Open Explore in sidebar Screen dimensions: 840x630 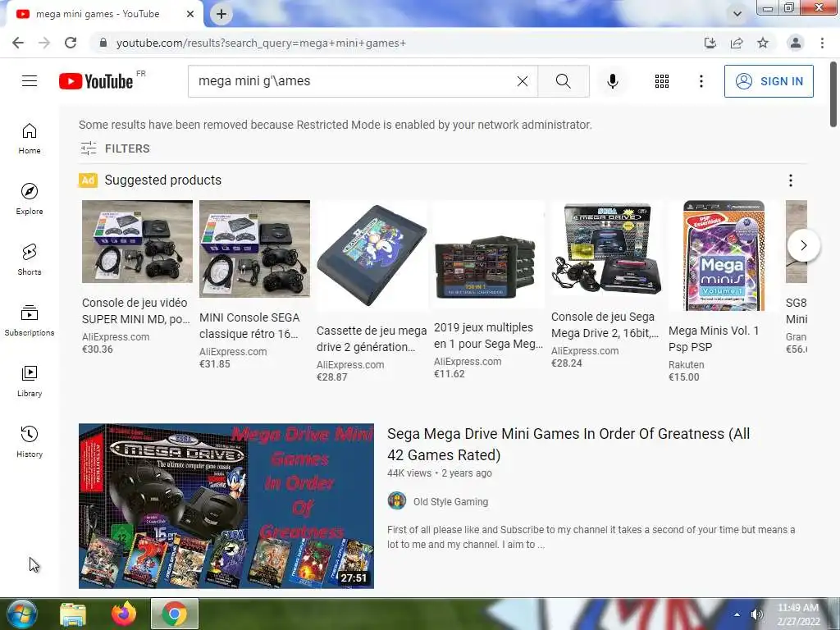point(30,199)
